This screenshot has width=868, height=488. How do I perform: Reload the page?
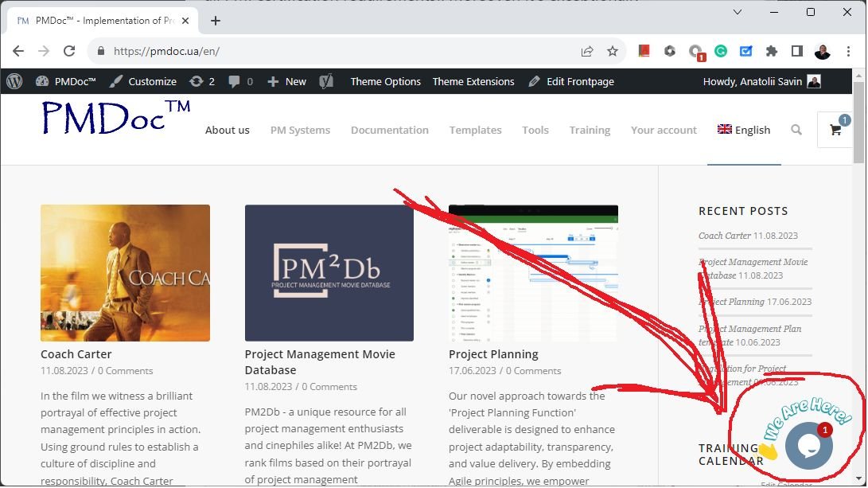(x=69, y=51)
